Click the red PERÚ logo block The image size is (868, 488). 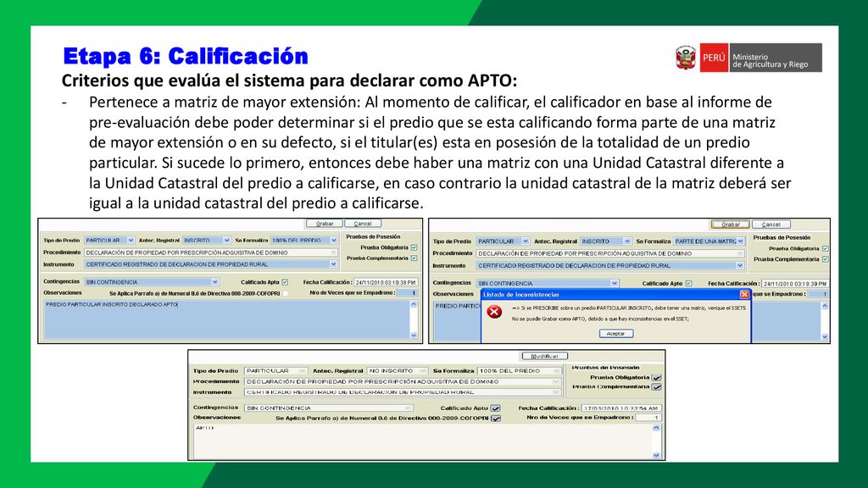(x=714, y=58)
